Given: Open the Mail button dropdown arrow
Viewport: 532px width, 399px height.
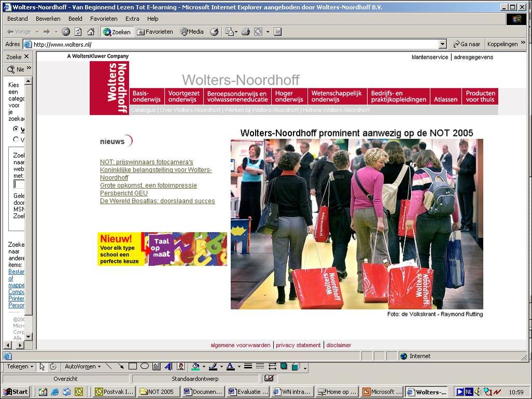Looking at the screenshot, I should pyautogui.click(x=236, y=32).
